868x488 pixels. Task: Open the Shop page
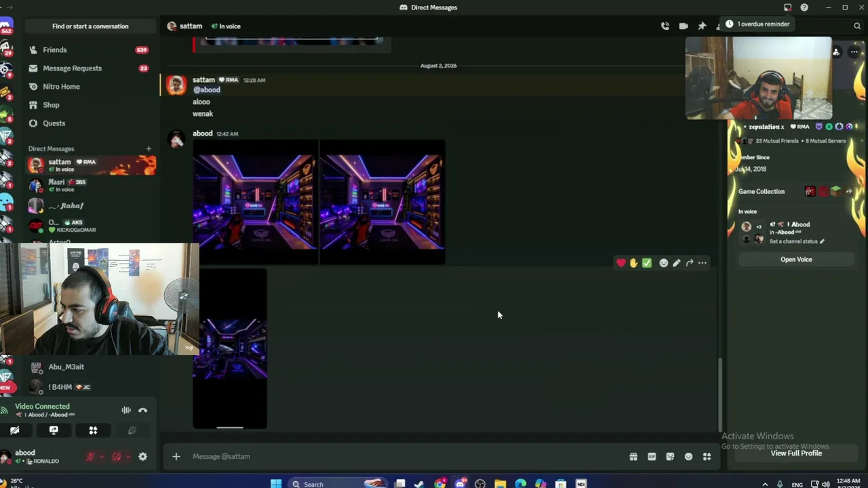(x=90, y=105)
